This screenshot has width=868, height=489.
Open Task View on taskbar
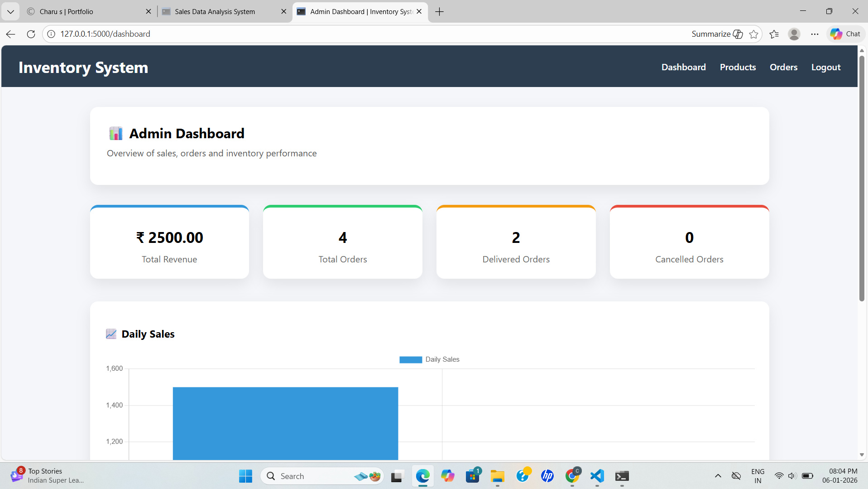(397, 476)
